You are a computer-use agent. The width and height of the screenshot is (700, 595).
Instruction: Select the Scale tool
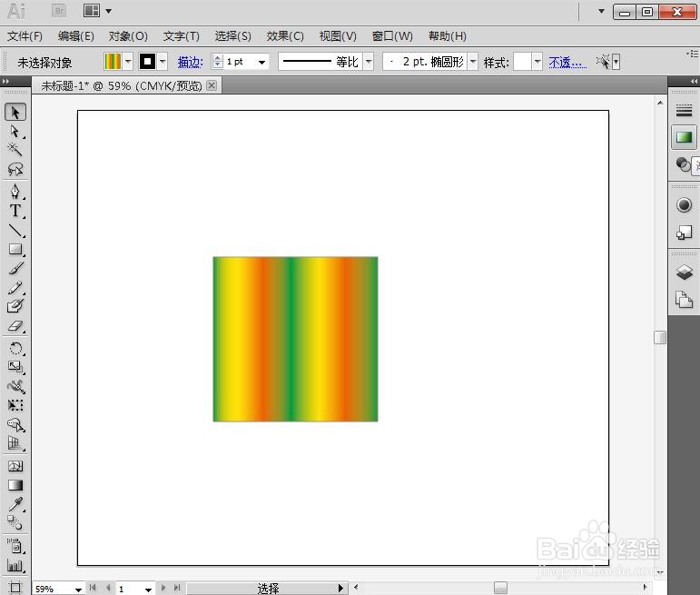point(15,367)
